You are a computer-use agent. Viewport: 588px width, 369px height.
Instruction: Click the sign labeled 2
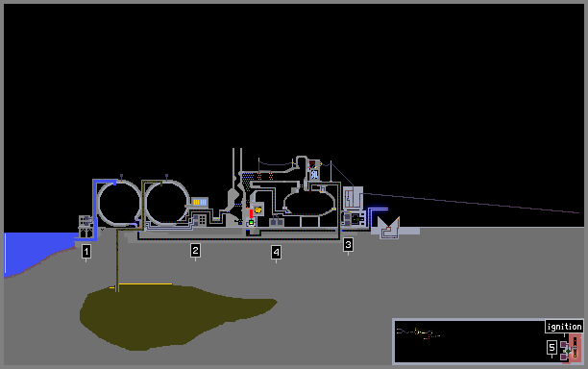point(195,251)
